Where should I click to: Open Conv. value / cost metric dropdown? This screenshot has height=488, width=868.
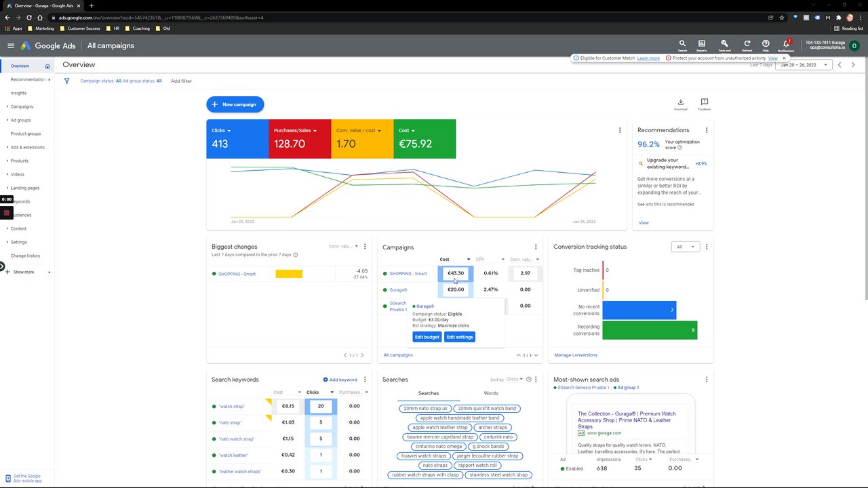(362, 139)
